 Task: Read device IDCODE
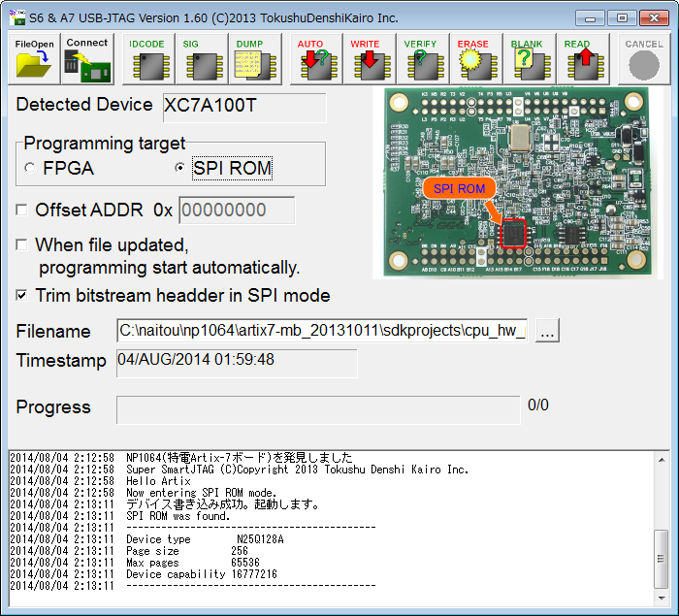(x=147, y=59)
